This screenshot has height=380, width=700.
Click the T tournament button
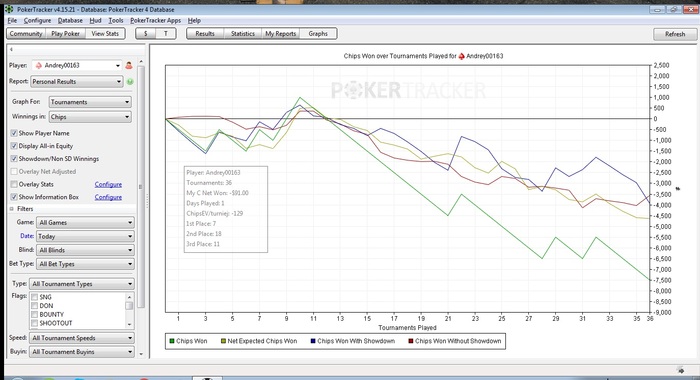pyautogui.click(x=166, y=33)
